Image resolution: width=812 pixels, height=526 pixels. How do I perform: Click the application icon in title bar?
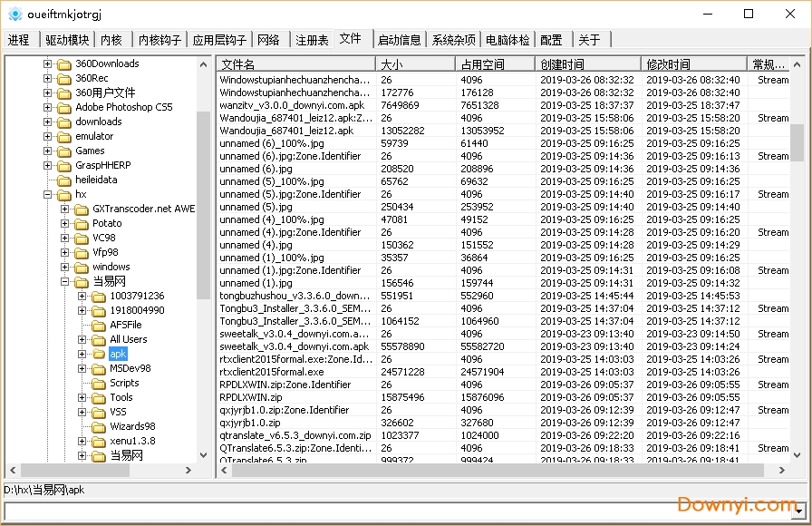tap(14, 14)
